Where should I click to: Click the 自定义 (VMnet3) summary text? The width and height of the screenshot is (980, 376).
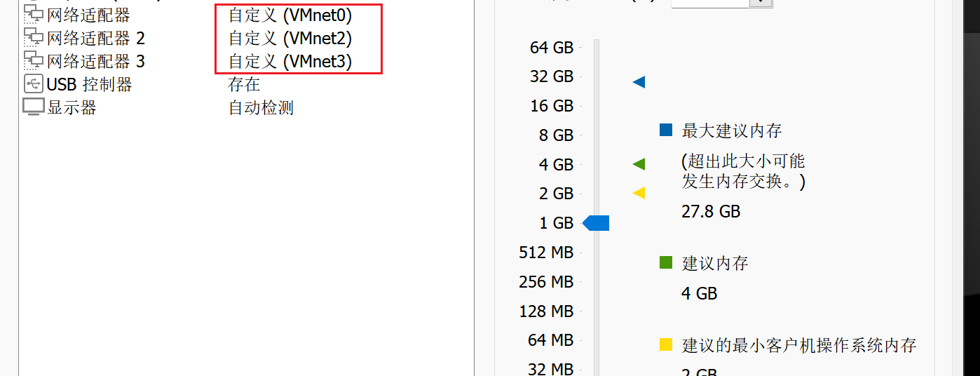pos(290,62)
